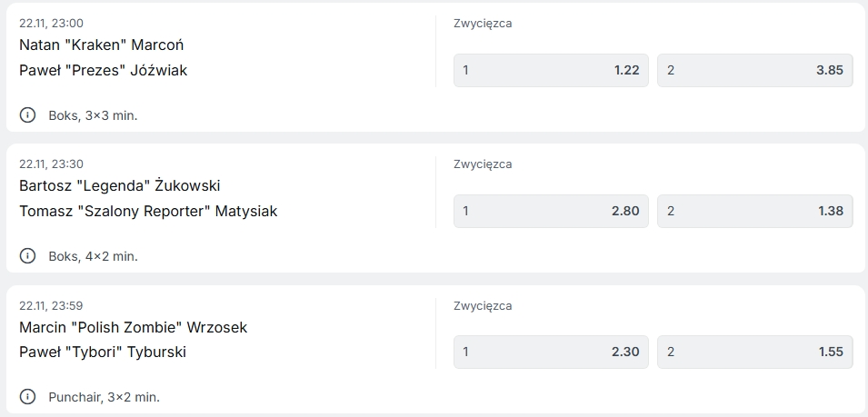This screenshot has height=417, width=868.
Task: Bet on Marcoń win at 1.22
Action: [x=552, y=70]
